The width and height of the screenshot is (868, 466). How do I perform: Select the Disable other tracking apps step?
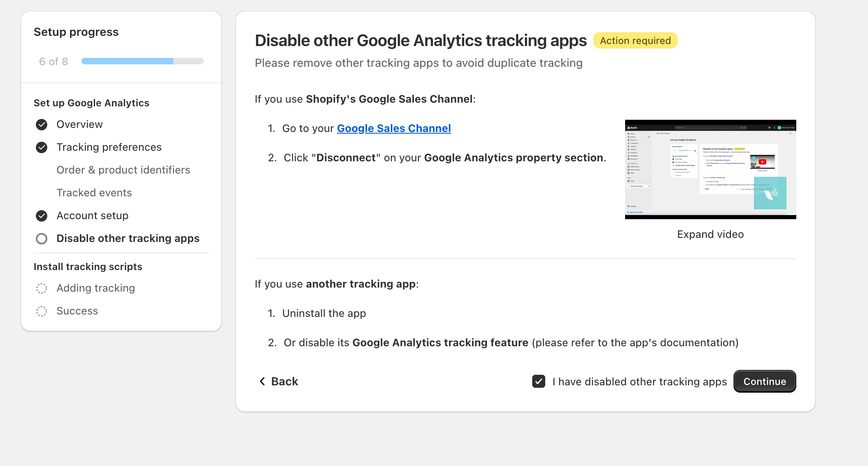[x=128, y=238]
